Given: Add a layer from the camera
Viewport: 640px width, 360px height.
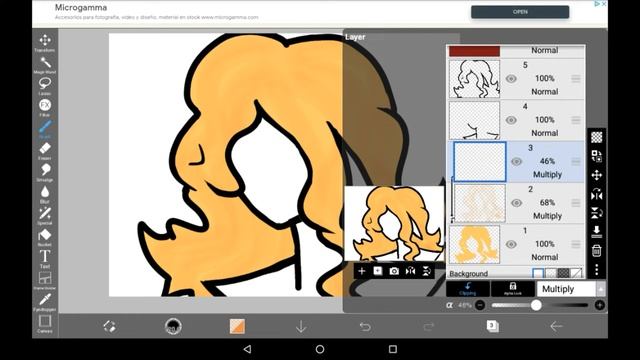Looking at the screenshot, I should (x=394, y=271).
